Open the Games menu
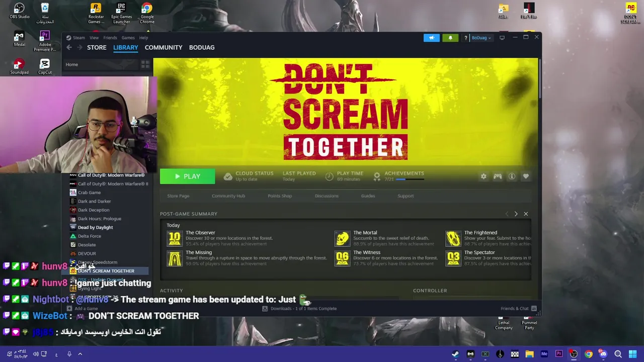Viewport: 644px width, 362px height. click(x=128, y=38)
